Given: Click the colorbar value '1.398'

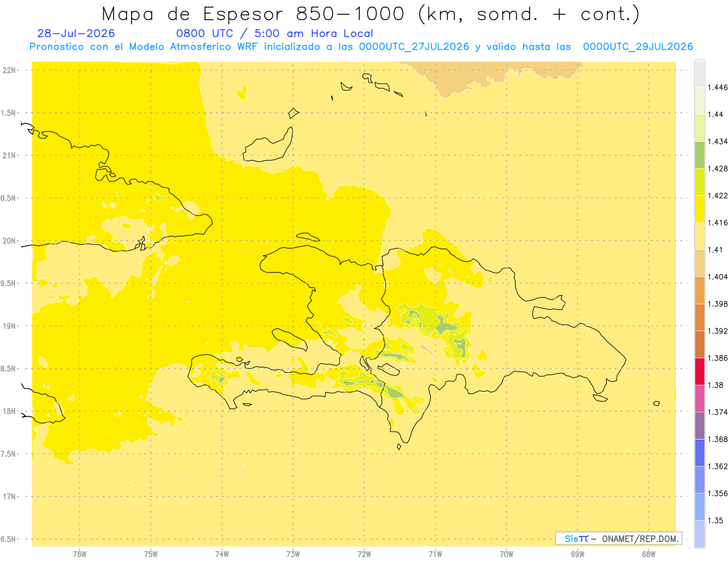Looking at the screenshot, I should (718, 304).
